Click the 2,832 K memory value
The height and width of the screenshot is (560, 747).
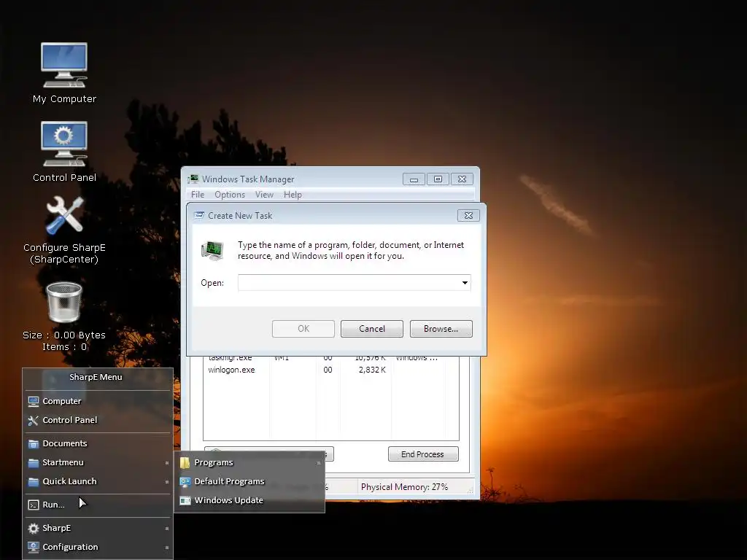pos(372,370)
